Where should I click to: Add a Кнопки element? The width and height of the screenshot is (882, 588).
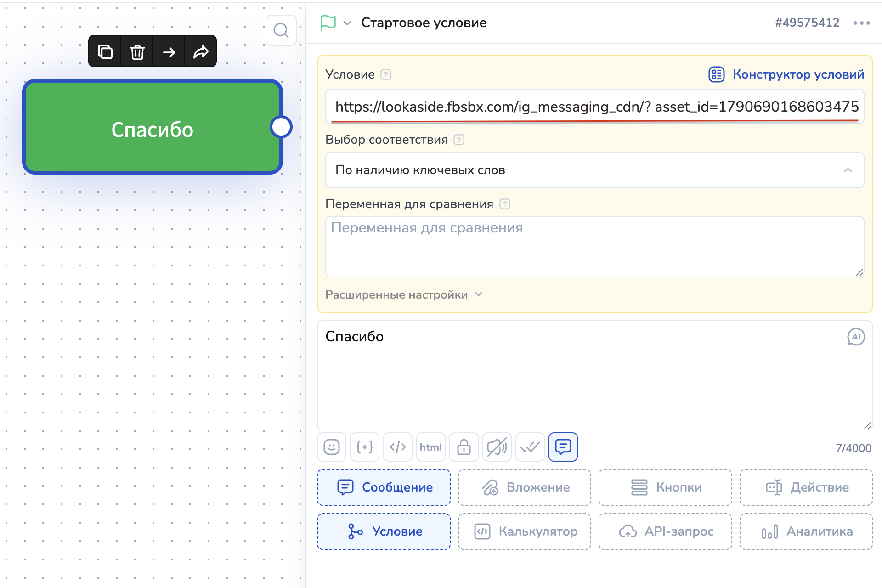tap(665, 487)
